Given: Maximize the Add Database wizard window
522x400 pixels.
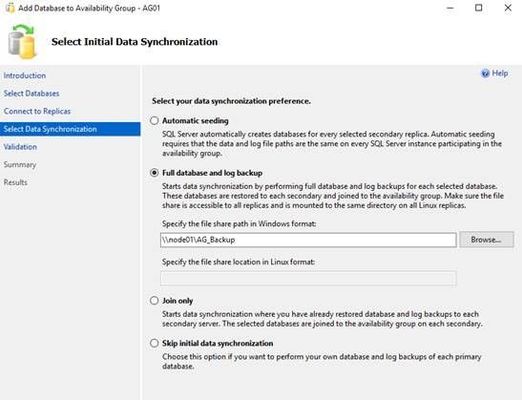Looking at the screenshot, I should click(x=479, y=8).
